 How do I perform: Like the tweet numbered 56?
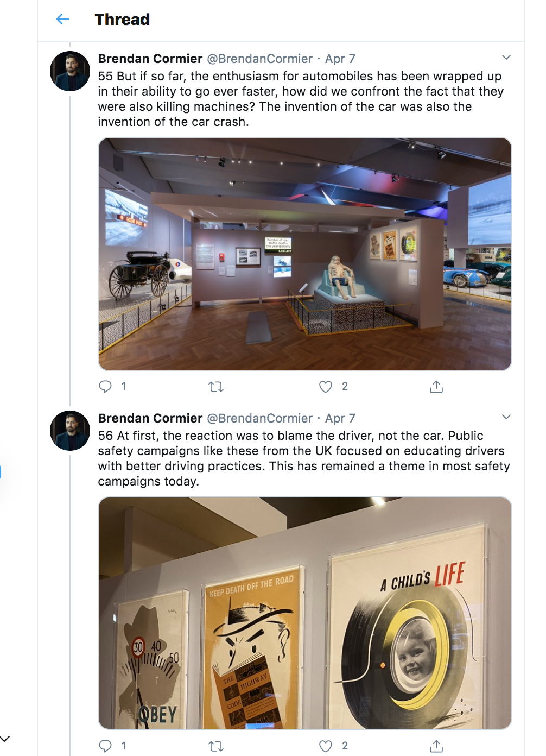click(326, 746)
